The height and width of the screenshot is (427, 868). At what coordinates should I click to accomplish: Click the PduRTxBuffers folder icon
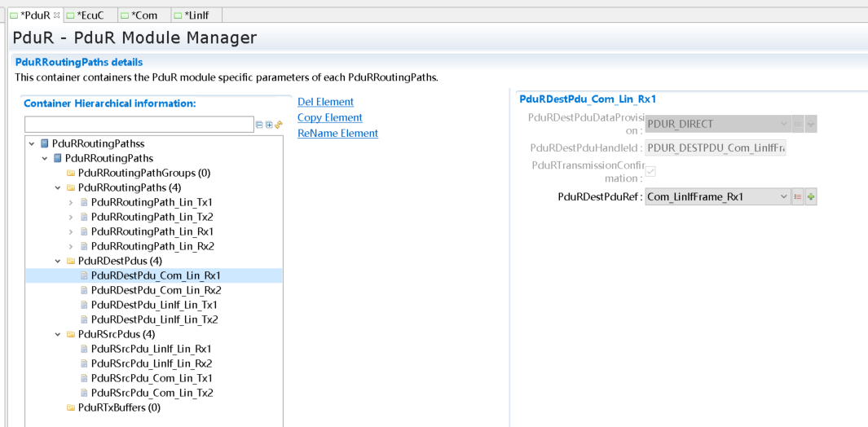[71, 407]
